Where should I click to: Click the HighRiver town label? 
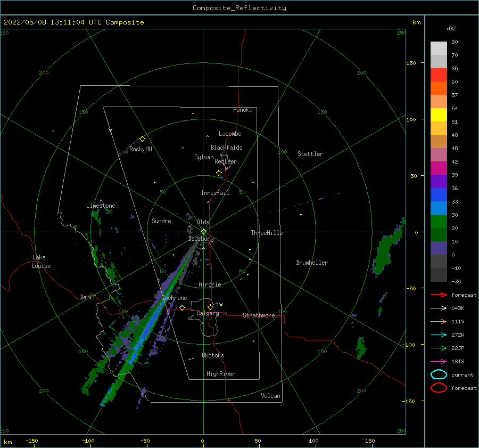221,374
